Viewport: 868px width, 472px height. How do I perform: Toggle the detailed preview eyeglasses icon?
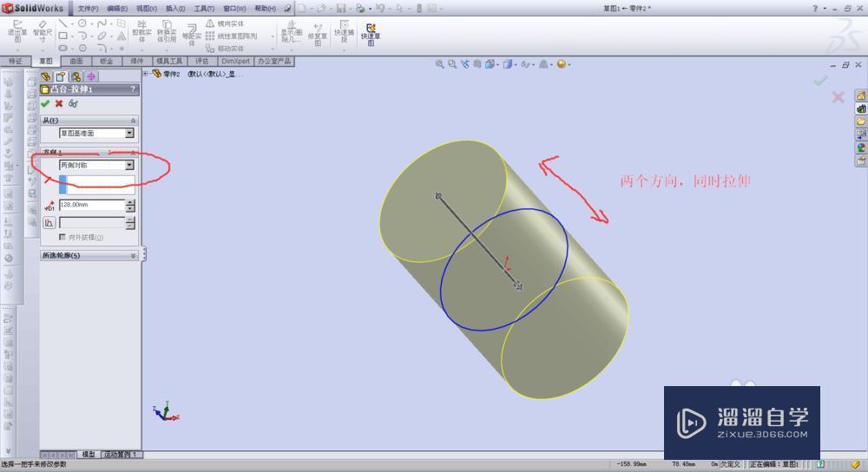(x=73, y=103)
